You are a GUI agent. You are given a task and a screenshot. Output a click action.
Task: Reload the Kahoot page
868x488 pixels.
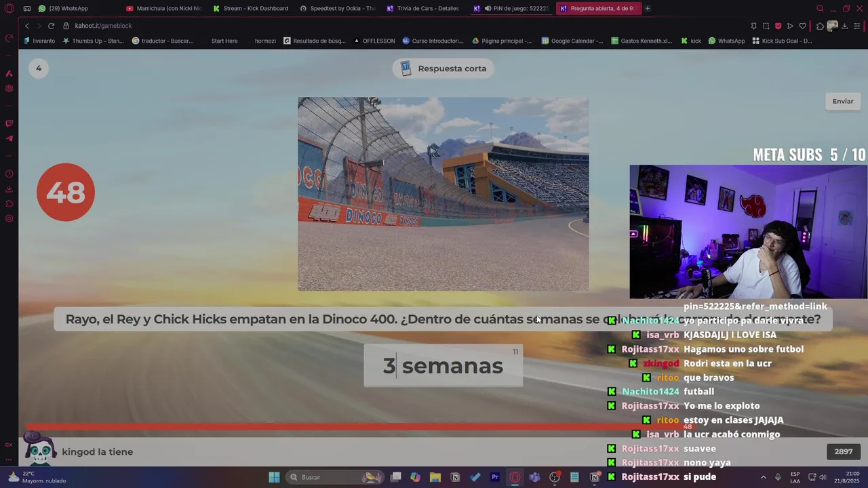pyautogui.click(x=51, y=26)
